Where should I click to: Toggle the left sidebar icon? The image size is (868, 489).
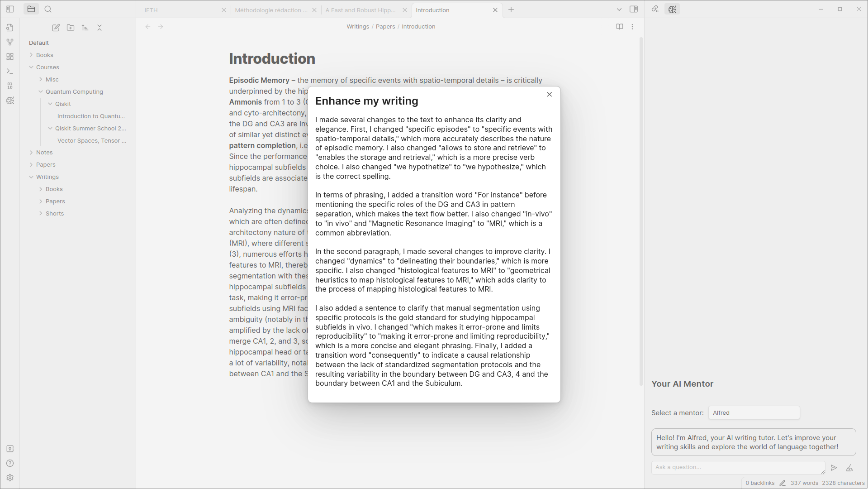10,9
